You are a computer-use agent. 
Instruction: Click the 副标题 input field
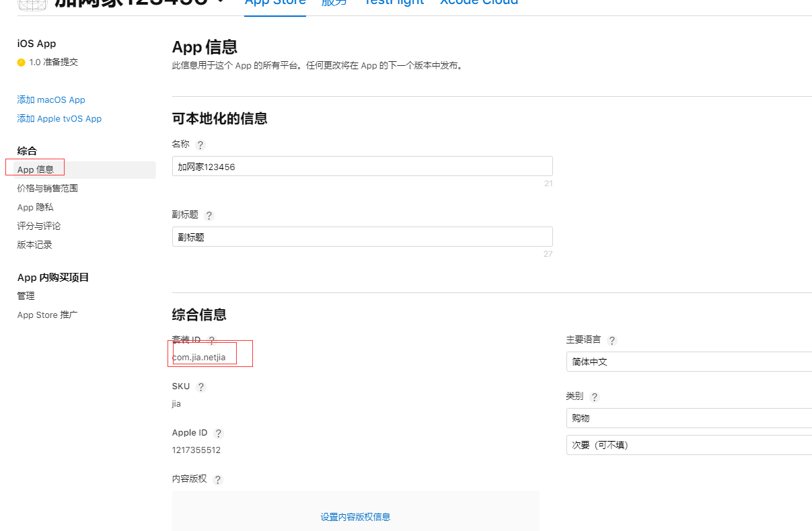point(363,237)
